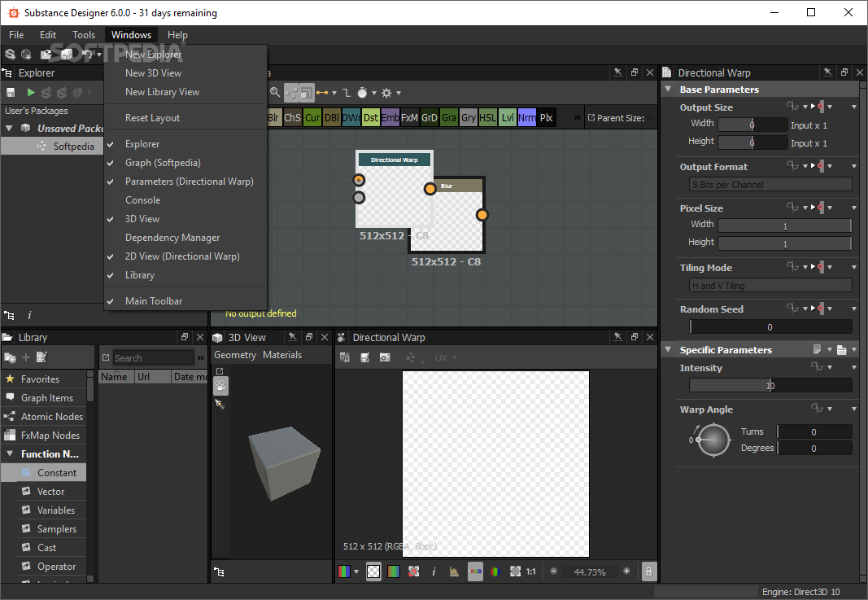Click the Random Seed value field

pos(770,327)
